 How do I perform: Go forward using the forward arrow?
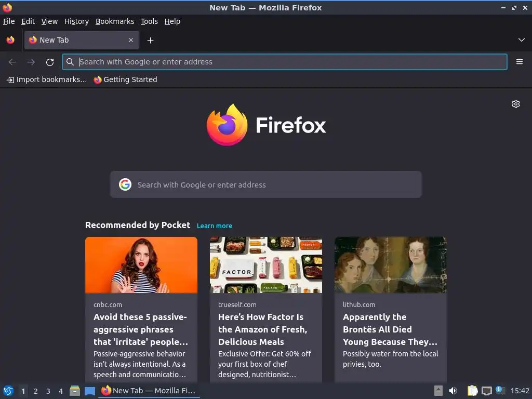click(x=31, y=62)
